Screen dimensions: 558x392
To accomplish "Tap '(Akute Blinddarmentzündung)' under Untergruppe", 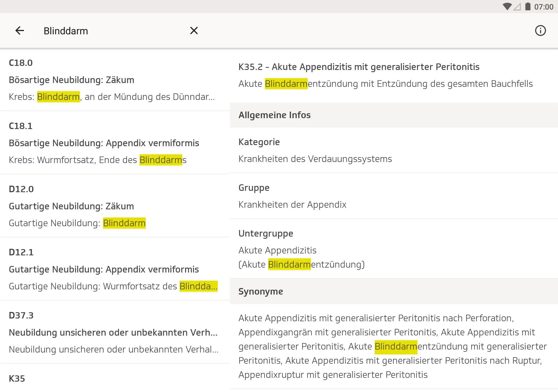I will tap(301, 264).
